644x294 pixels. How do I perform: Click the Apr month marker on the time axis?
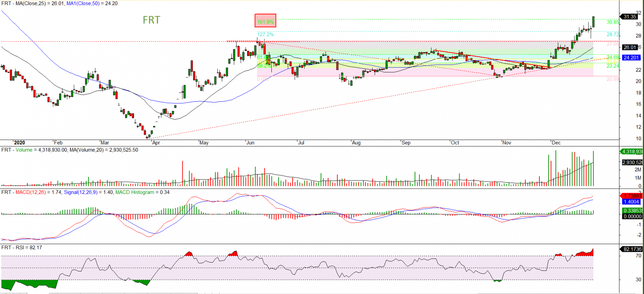tap(156, 143)
